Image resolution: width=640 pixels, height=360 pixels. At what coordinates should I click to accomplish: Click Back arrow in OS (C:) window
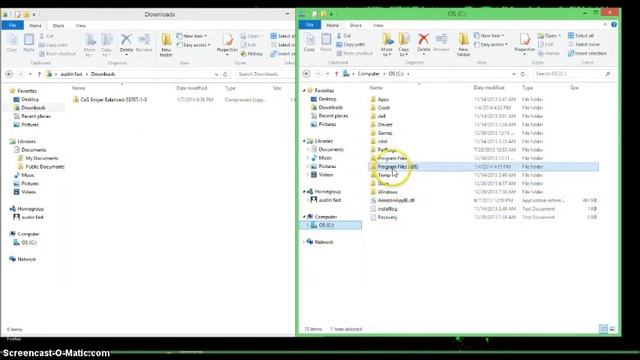pos(307,74)
